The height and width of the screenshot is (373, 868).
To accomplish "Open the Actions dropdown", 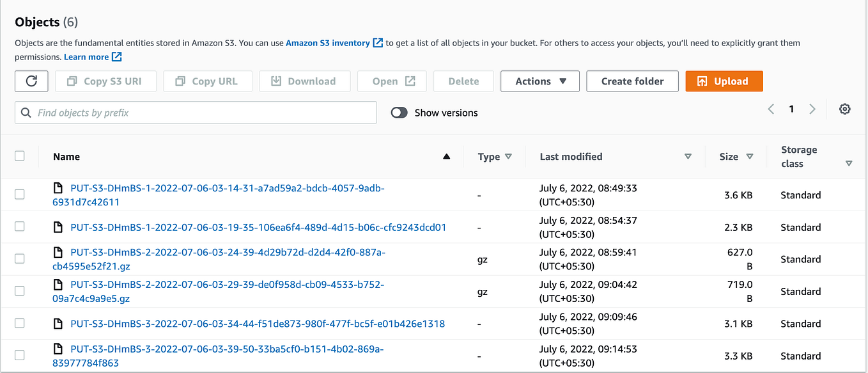I will tap(539, 81).
